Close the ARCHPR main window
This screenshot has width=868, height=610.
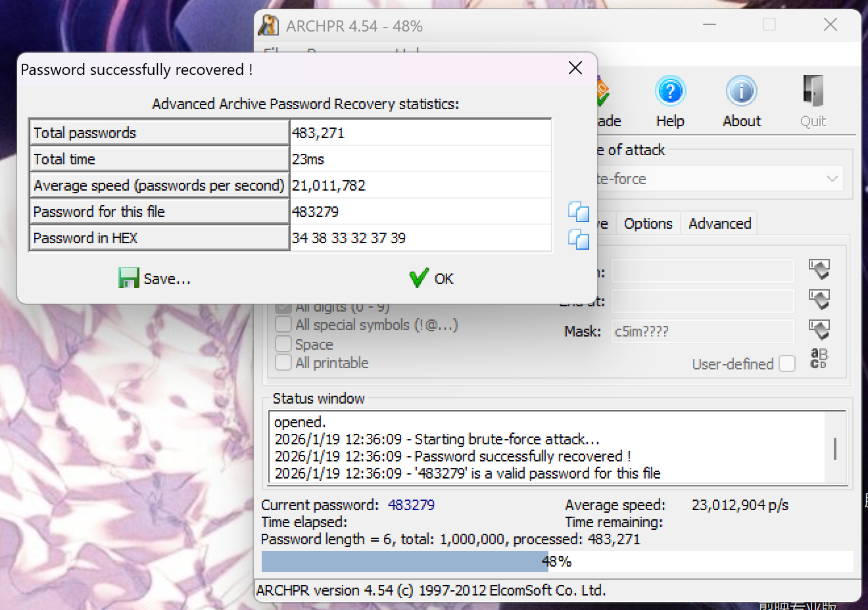click(831, 25)
